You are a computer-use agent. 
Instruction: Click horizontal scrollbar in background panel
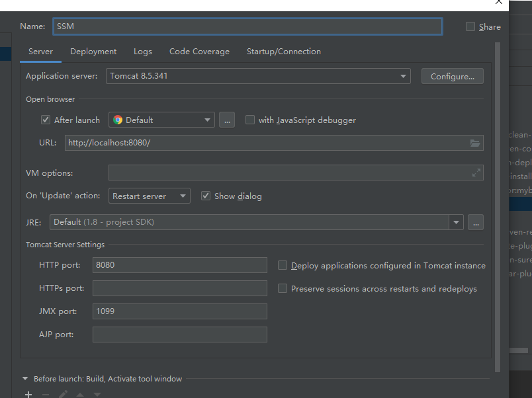click(x=519, y=350)
